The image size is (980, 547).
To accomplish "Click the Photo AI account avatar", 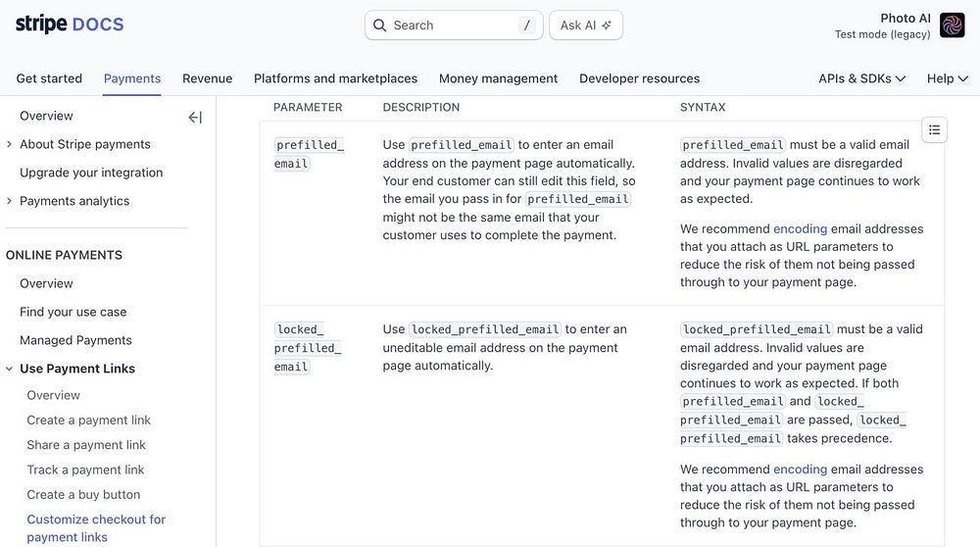I will click(x=952, y=25).
